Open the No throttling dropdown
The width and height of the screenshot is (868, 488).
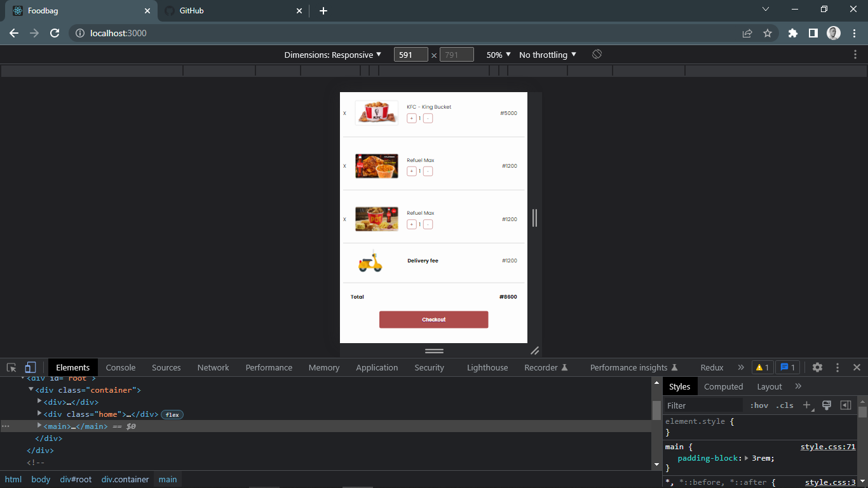pos(547,55)
